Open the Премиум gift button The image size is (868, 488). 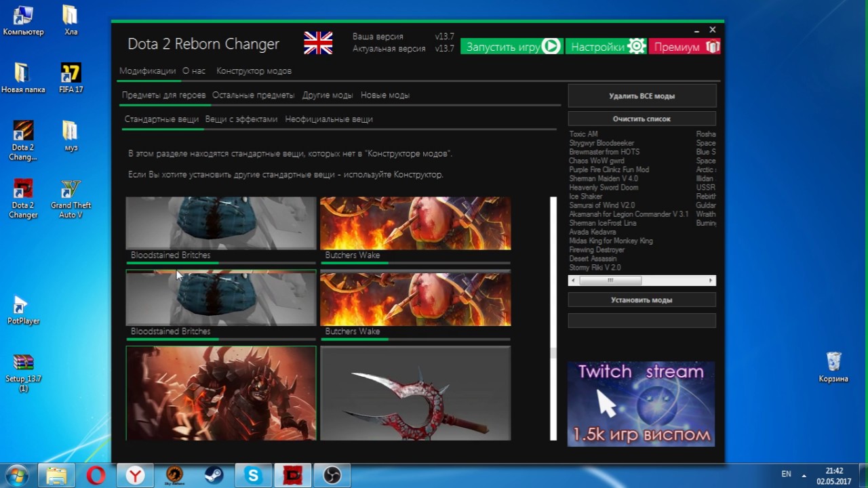coord(684,47)
